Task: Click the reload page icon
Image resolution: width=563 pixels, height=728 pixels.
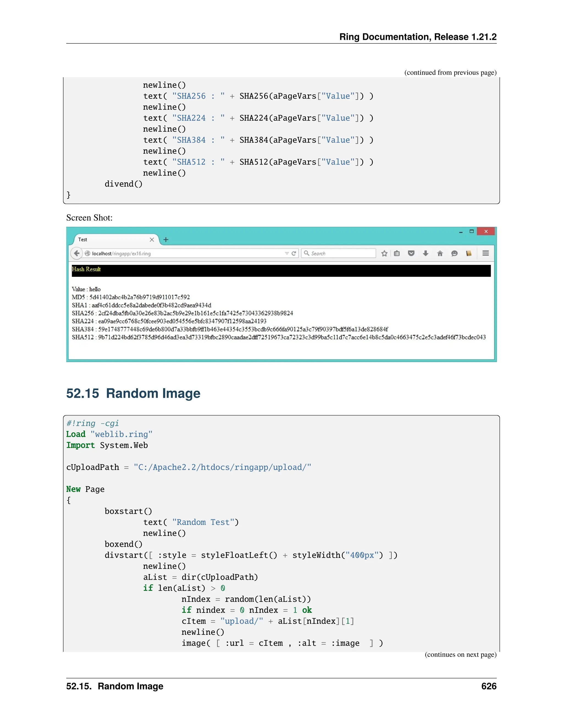Action: tap(294, 253)
